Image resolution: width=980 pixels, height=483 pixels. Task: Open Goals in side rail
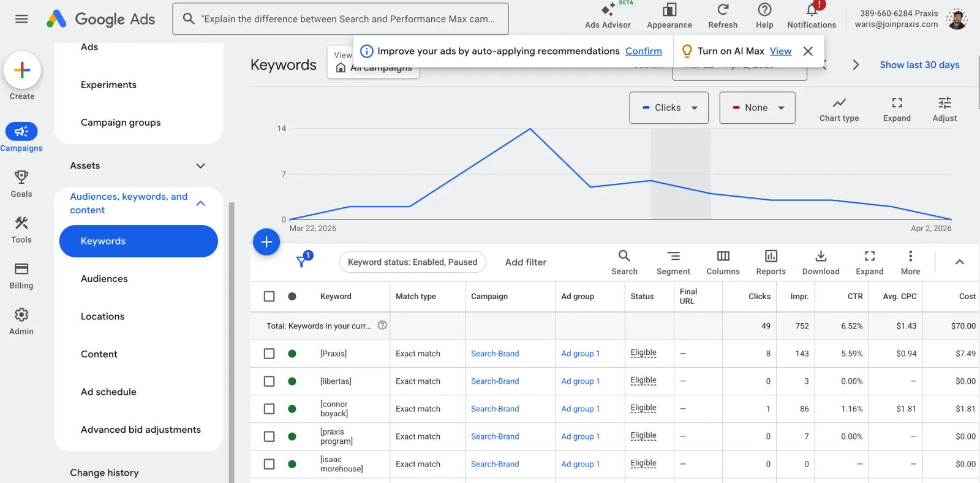21,183
